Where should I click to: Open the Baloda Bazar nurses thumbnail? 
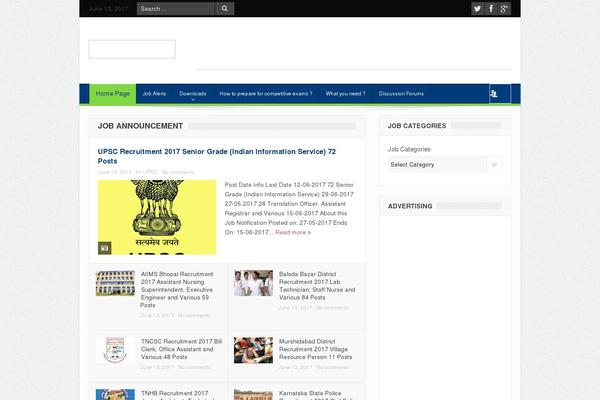tap(253, 283)
